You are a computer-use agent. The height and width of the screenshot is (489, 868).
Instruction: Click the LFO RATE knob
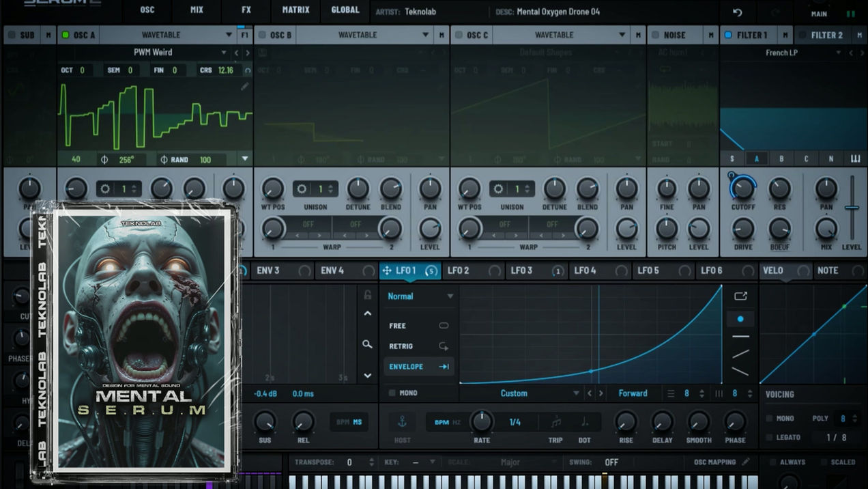(x=482, y=421)
